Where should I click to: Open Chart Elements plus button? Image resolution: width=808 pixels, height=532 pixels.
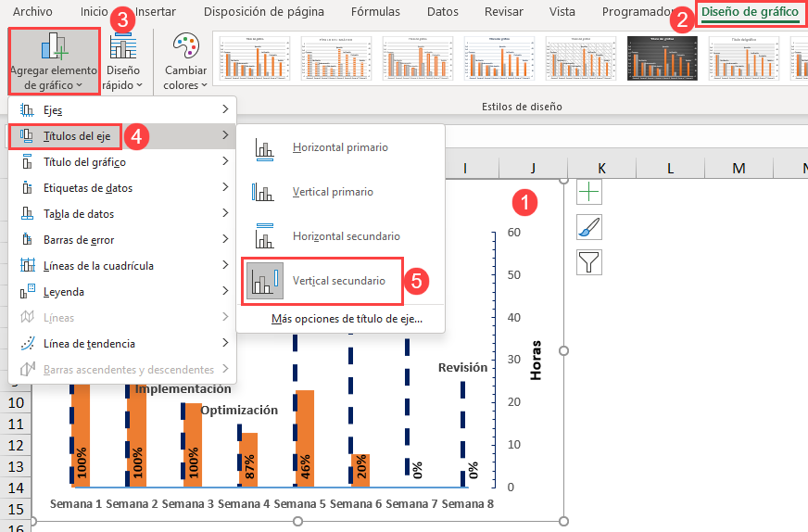(x=589, y=192)
